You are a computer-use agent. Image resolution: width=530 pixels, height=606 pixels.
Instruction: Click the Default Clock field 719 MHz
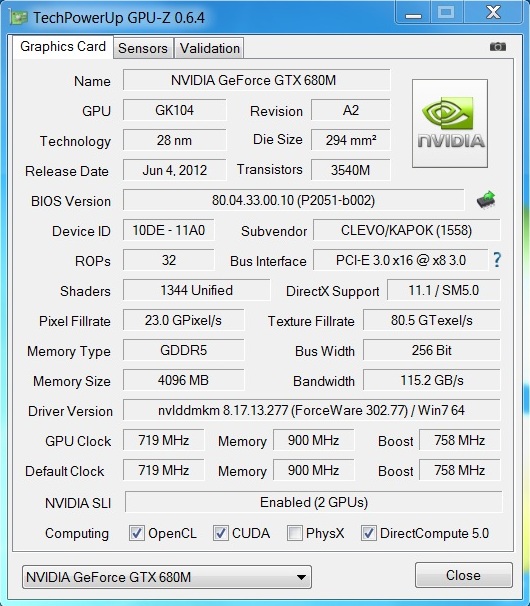[x=164, y=470]
